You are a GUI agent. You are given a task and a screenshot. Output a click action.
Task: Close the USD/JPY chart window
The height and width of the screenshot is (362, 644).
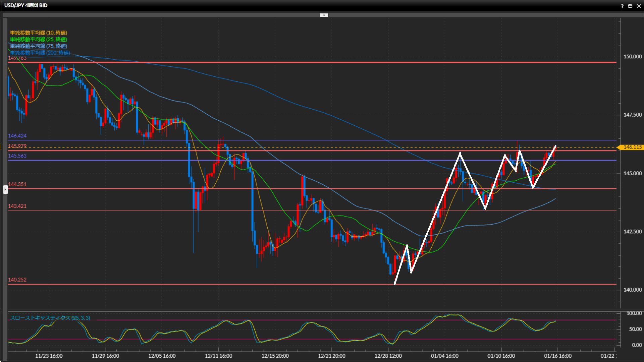(x=639, y=6)
